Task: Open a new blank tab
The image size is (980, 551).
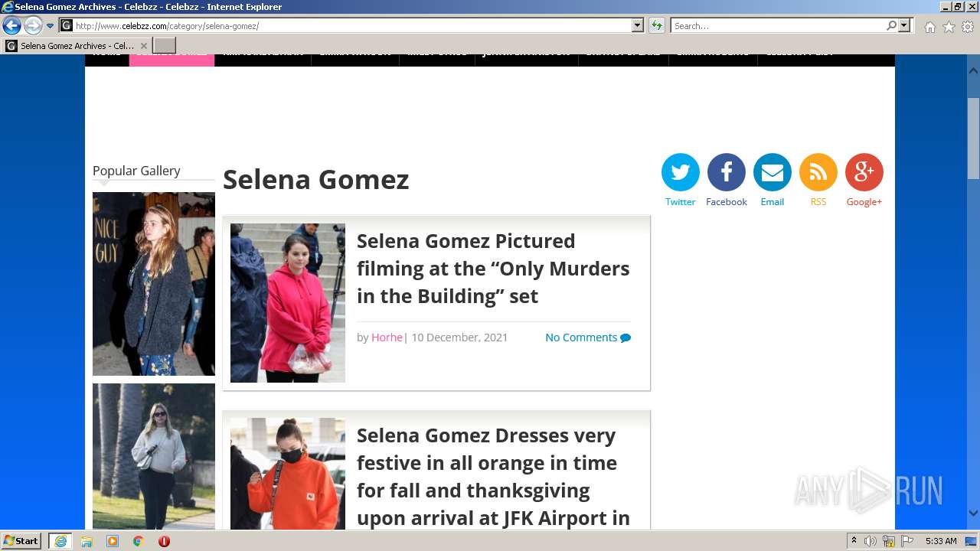Action: click(165, 46)
